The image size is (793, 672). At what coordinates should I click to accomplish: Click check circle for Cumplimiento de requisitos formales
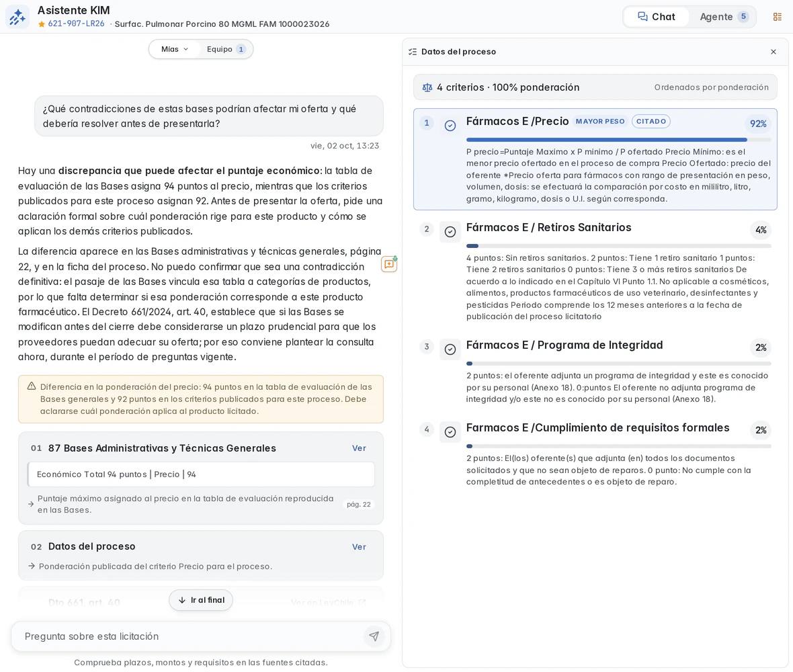[450, 432]
